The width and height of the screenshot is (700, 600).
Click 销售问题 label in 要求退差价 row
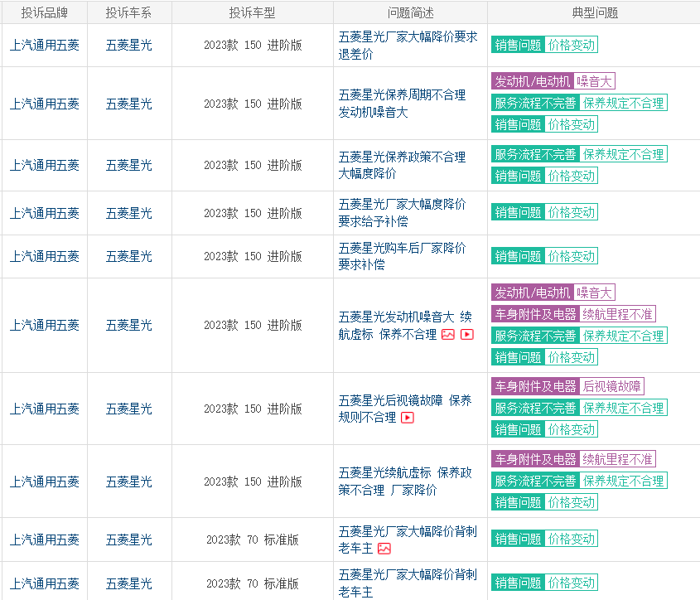pos(519,45)
